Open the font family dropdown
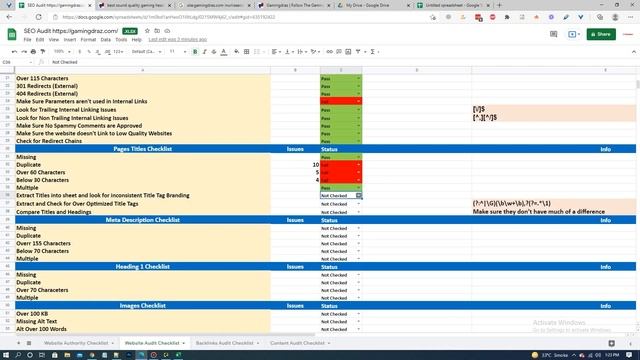 (x=147, y=52)
